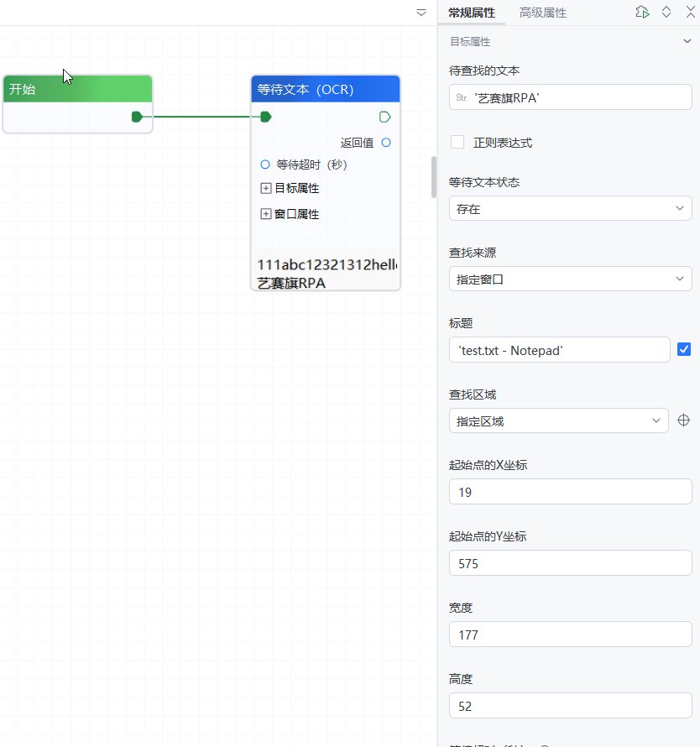Expand 窗口属性 in the OCR node
The width and height of the screenshot is (700, 747).
point(266,214)
